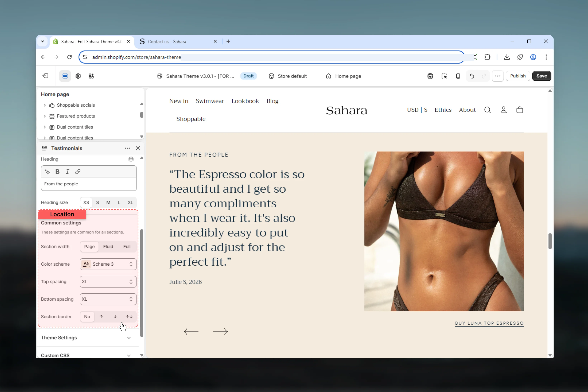The image size is (588, 392).
Task: Click the exit editor icon
Action: 46,76
